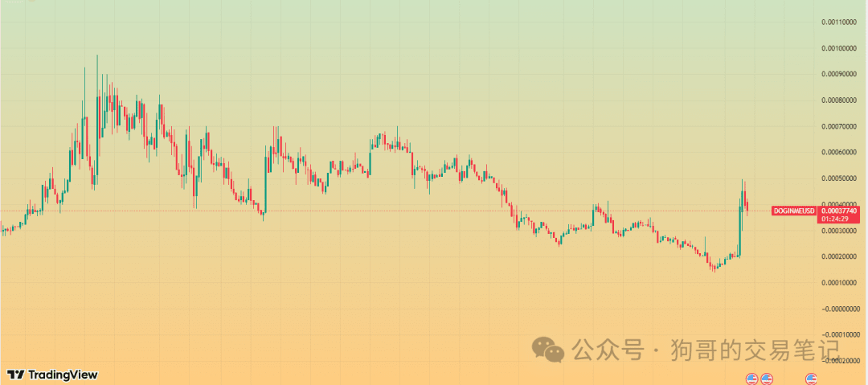Click the WeChat watermark icon
868x385 pixels.
pos(547,349)
